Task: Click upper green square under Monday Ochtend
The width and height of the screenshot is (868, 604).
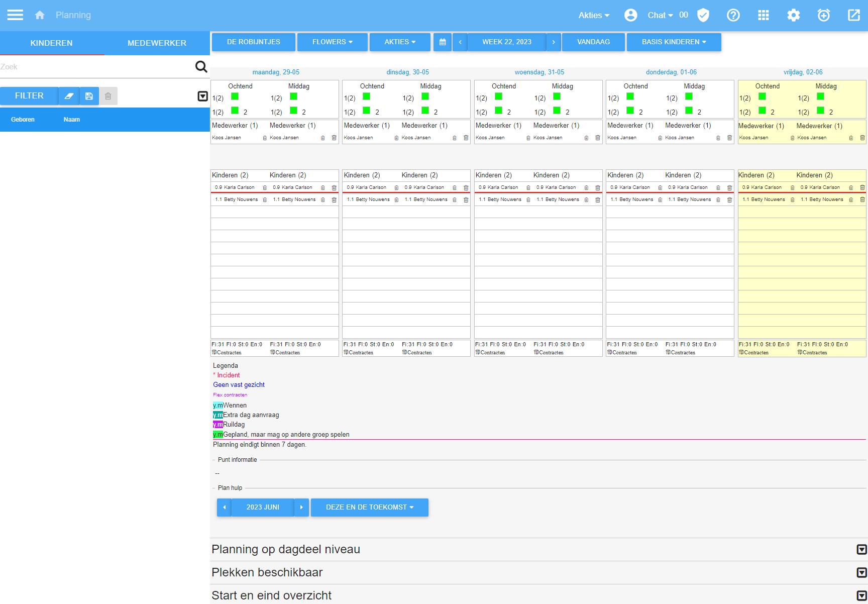Action: point(235,96)
